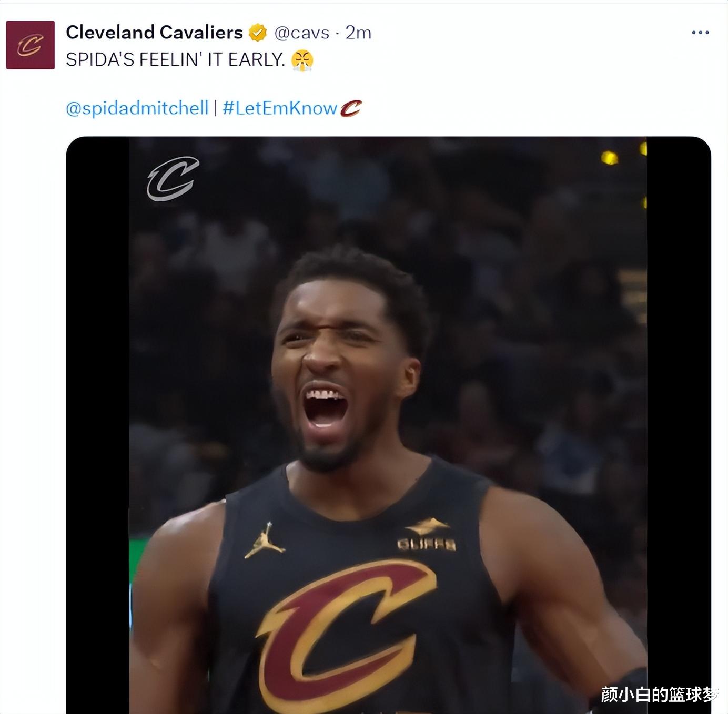
Task: Click the right black bar of video
Action: [679, 425]
